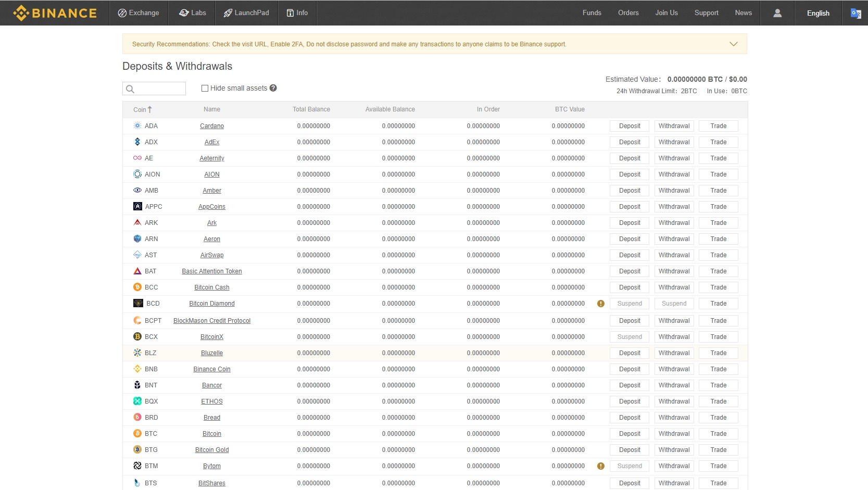
Task: Click the Cardano ADA coin icon
Action: [137, 126]
